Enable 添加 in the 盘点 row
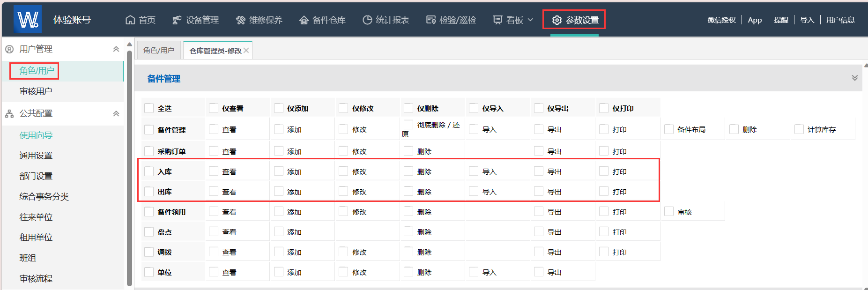This screenshot has height=290, width=868. 279,232
